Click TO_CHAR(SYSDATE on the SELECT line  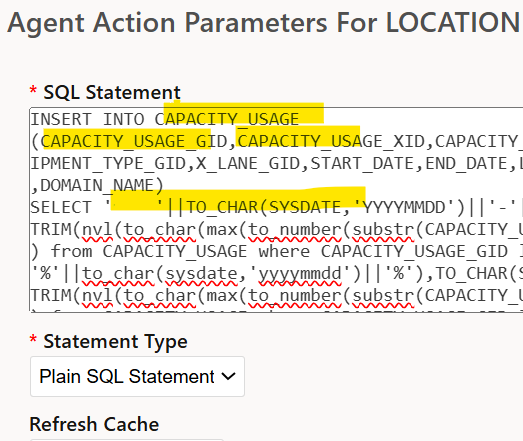tap(264, 207)
